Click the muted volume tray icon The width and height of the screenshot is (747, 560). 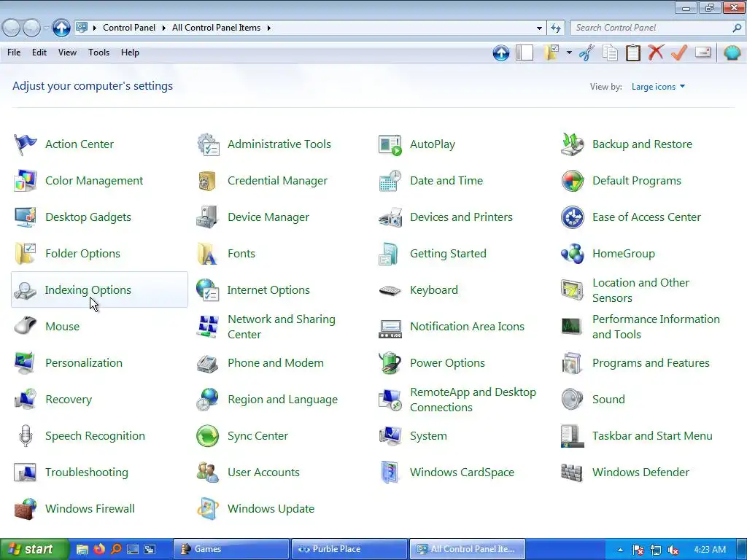[x=673, y=550]
